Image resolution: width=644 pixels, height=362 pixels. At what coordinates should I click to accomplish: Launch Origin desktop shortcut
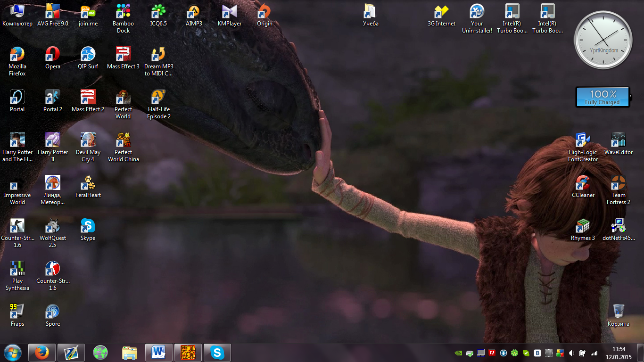(x=264, y=15)
